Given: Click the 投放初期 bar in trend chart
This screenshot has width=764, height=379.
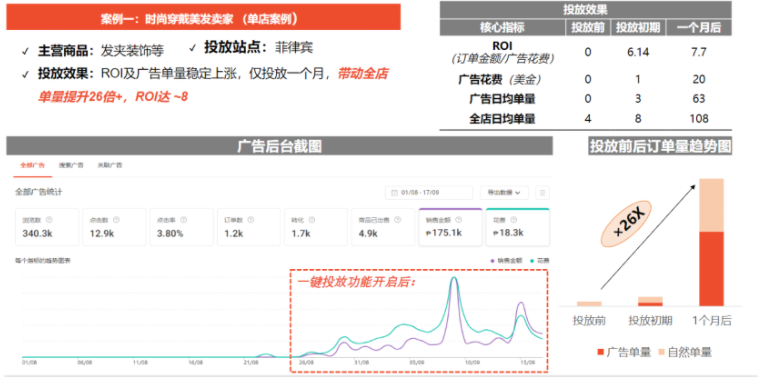Looking at the screenshot, I should (x=650, y=302).
